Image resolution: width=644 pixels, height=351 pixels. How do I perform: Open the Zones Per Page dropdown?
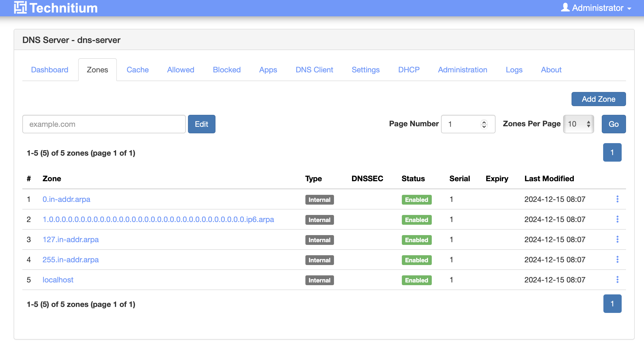point(578,124)
